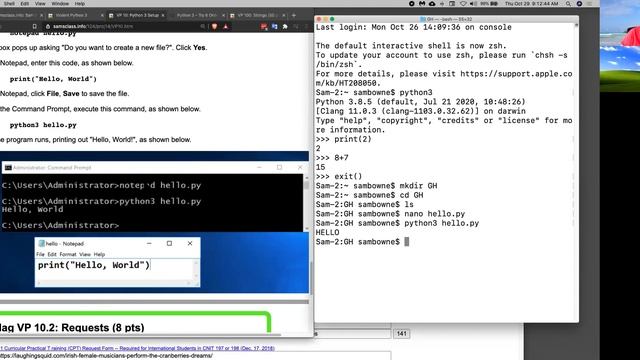Open the Edit menu in the macOS menu bar
The width and height of the screenshot is (640, 360).
(24, 3)
